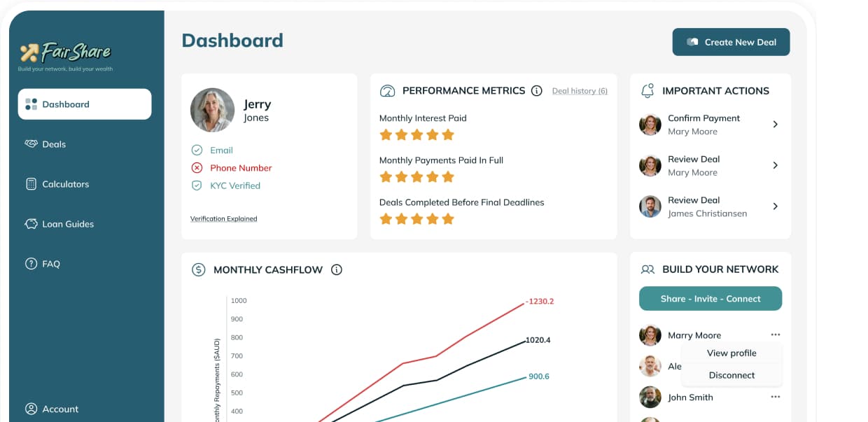Screen dimensions: 868x422
Task: Click the Performance Metrics gauge icon
Action: 387,91
